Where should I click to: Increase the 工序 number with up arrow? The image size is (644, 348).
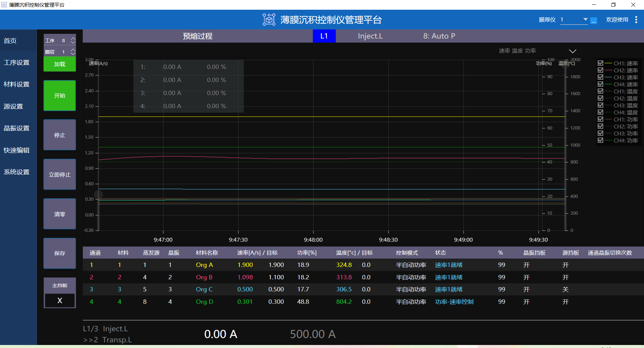click(x=73, y=39)
